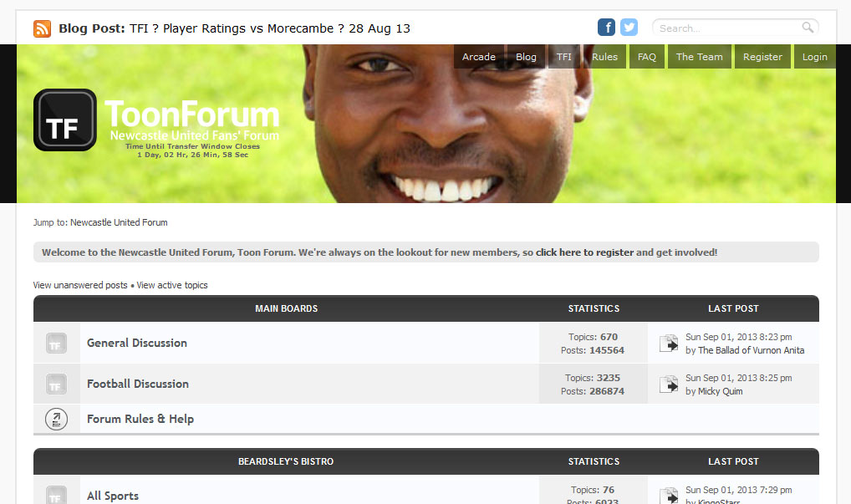Viewport: 851px width, 504px height.
Task: Click the Forum Rules & Help link icon
Action: [56, 419]
